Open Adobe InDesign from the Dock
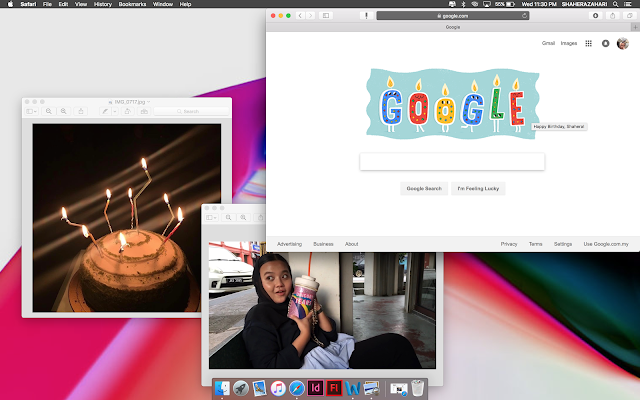 tap(315, 388)
